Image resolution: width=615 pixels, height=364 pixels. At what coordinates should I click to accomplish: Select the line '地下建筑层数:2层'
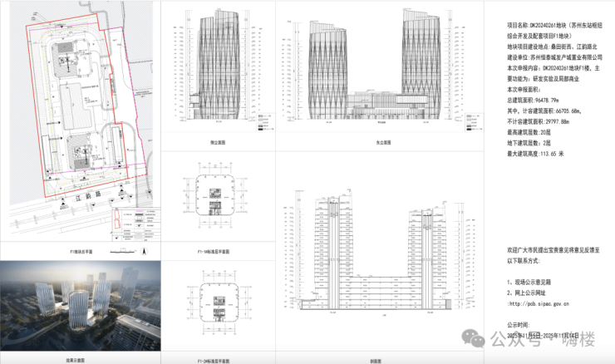pyautogui.click(x=529, y=143)
